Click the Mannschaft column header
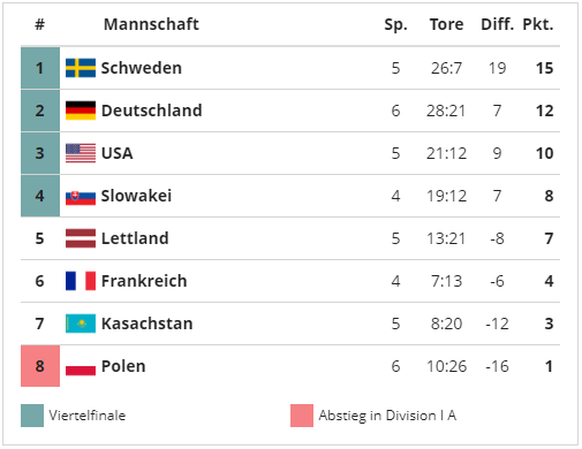 (x=151, y=24)
